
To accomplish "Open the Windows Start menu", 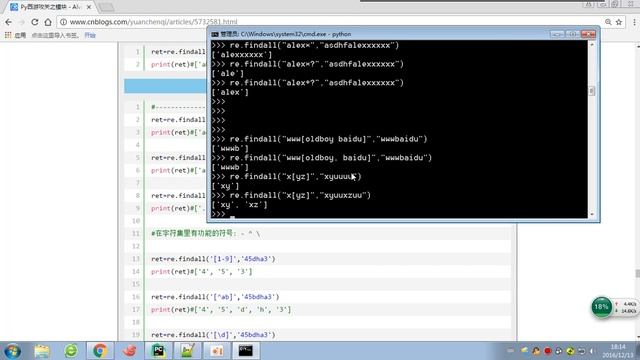I will 12,351.
